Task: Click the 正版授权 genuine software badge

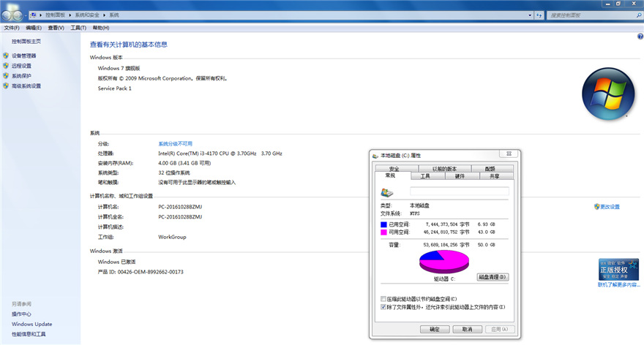Action: pos(613,270)
